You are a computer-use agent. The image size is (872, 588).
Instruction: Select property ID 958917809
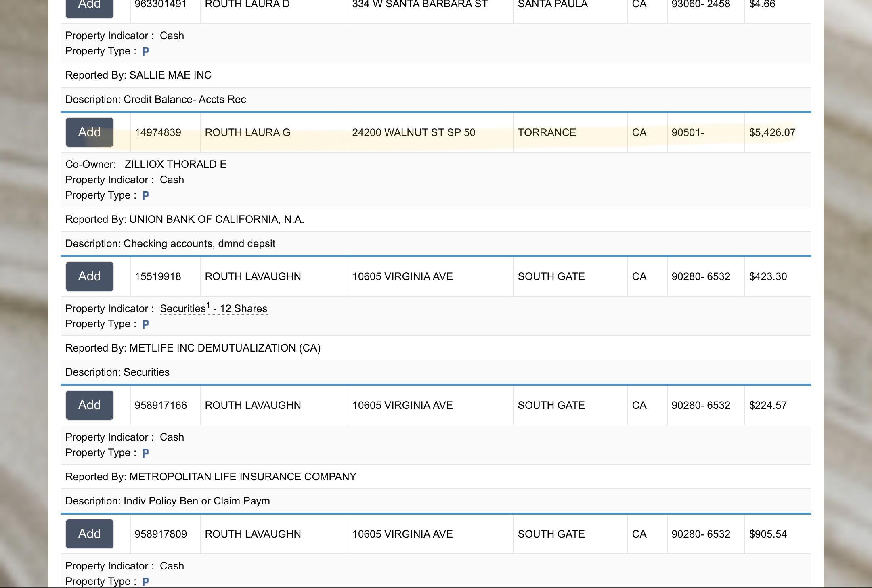(x=161, y=534)
